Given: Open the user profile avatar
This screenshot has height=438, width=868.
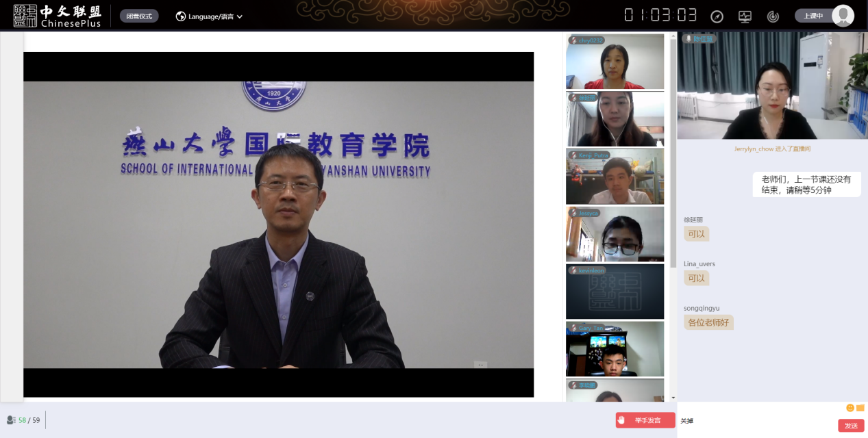Looking at the screenshot, I should [843, 16].
